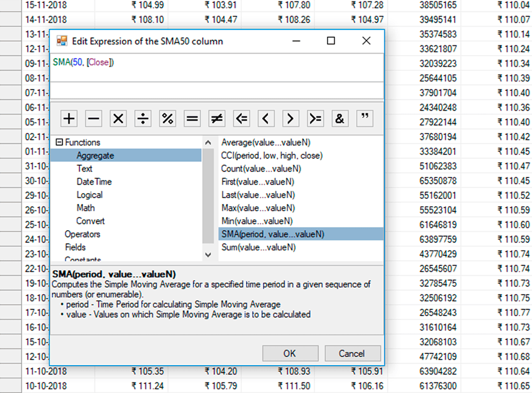Click the dialog's app icon in title bar
The image size is (532, 393).
(62, 41)
